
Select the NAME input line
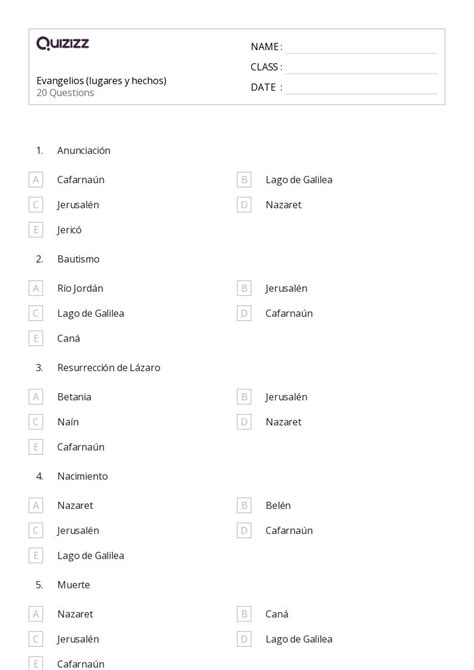click(361, 47)
